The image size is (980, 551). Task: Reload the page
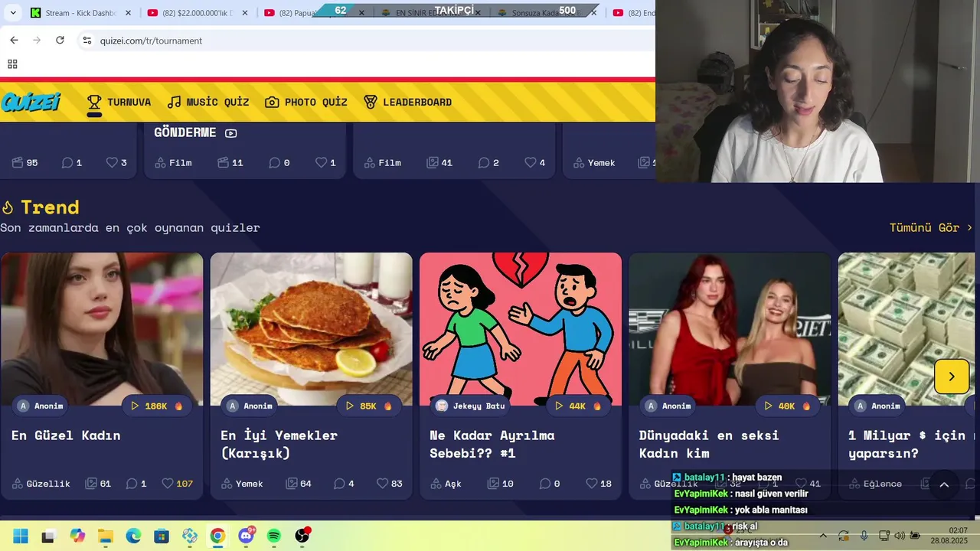(x=60, y=41)
